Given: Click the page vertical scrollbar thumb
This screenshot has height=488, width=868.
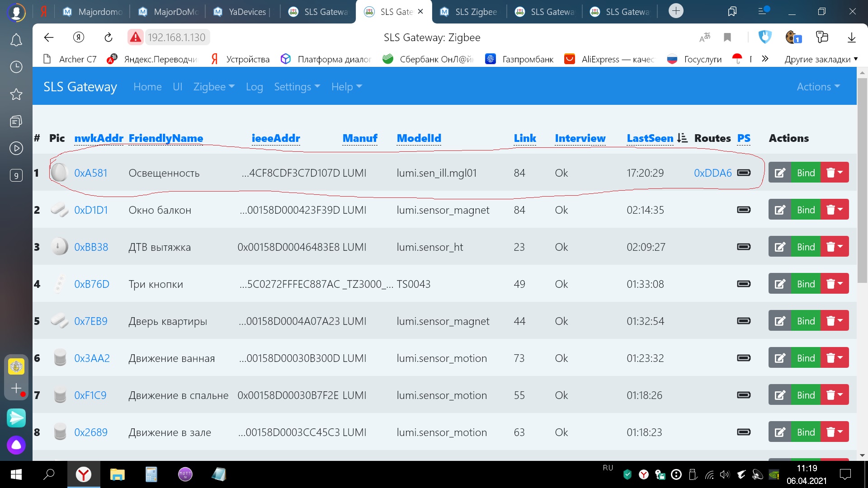Looking at the screenshot, I should 862,181.
